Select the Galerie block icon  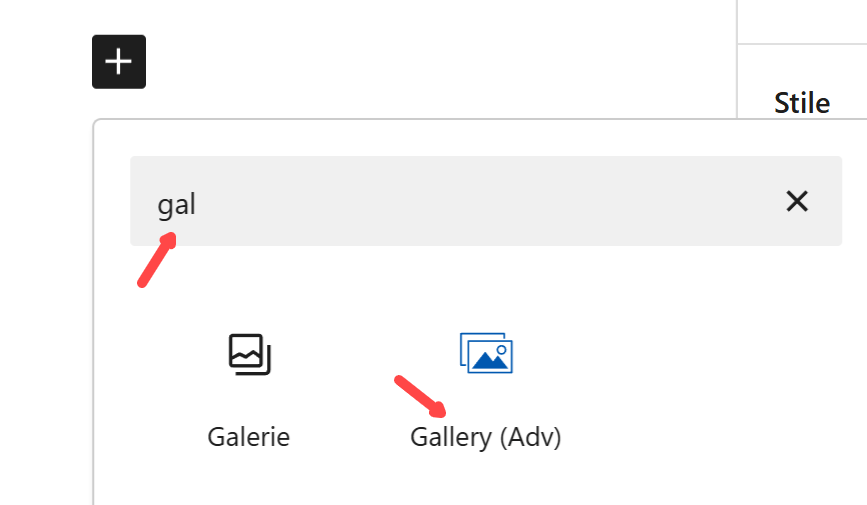(249, 354)
